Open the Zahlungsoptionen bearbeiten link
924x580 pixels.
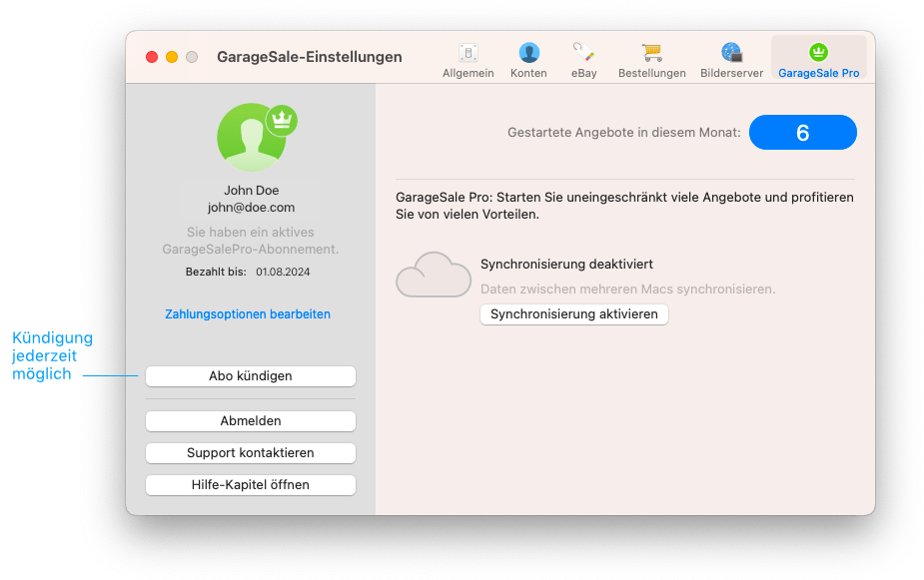pos(248,314)
